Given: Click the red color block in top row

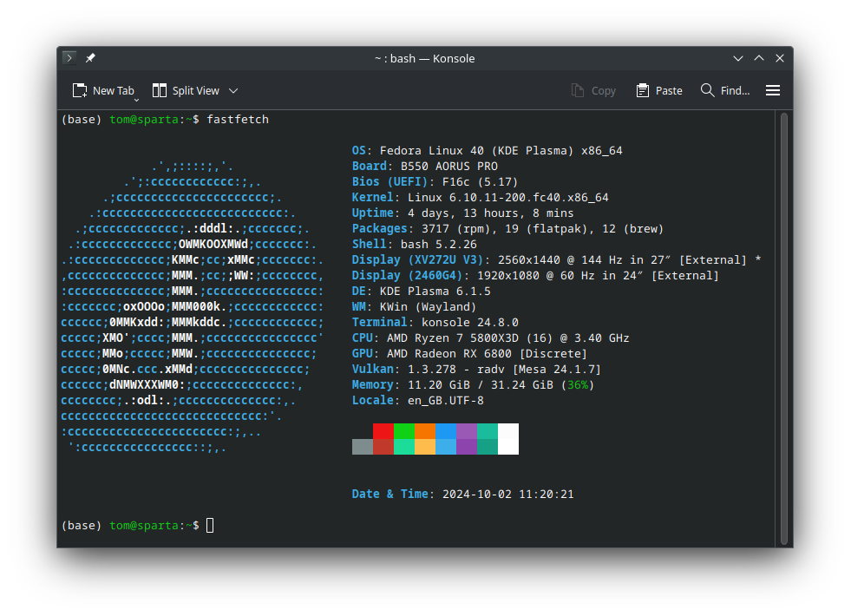Looking at the screenshot, I should coord(383,431).
